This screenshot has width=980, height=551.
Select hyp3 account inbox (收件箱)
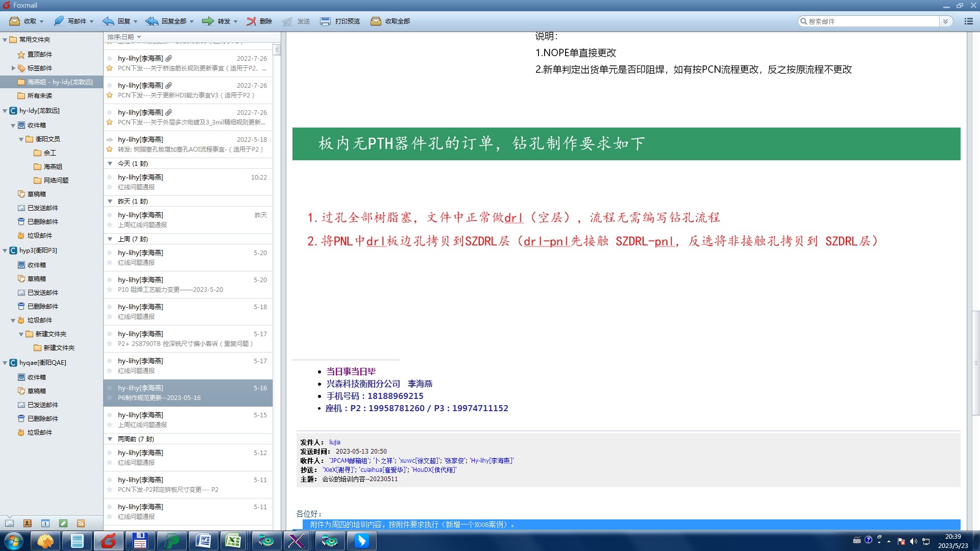pyautogui.click(x=36, y=265)
